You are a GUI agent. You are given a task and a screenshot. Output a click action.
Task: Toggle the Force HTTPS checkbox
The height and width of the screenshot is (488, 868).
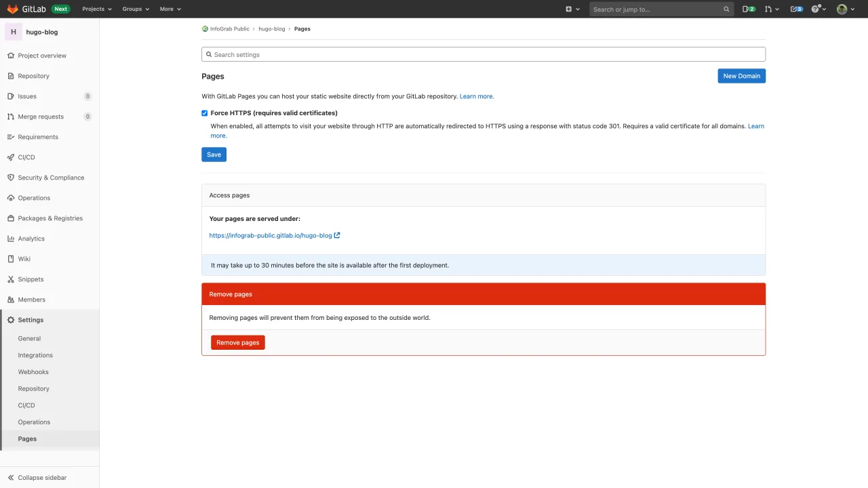tap(205, 113)
